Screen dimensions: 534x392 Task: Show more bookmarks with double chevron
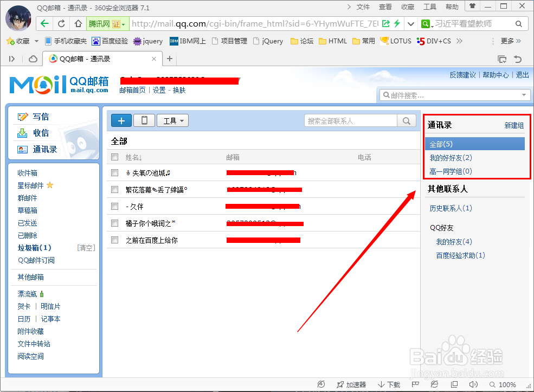click(x=459, y=41)
